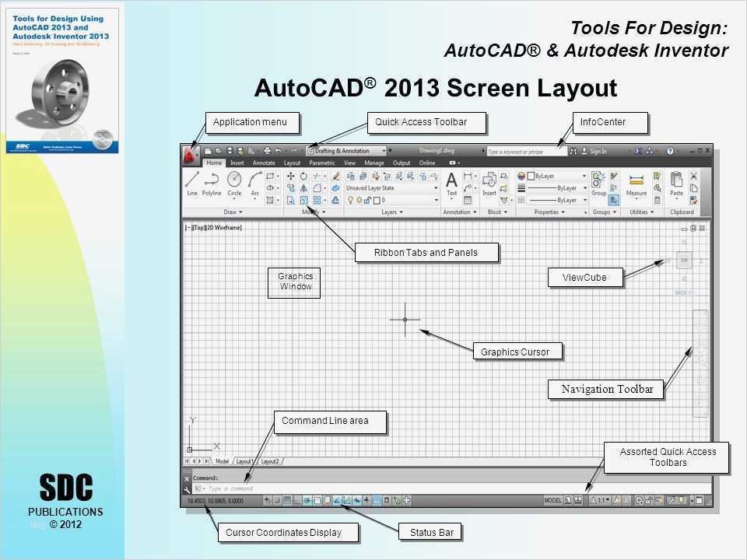Switch to the Insert ribbon tab
The width and height of the screenshot is (747, 560).
[x=237, y=163]
